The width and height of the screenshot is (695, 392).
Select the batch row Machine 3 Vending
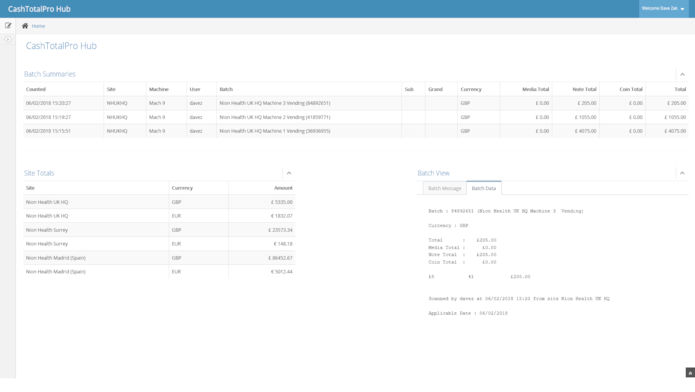[x=355, y=103]
